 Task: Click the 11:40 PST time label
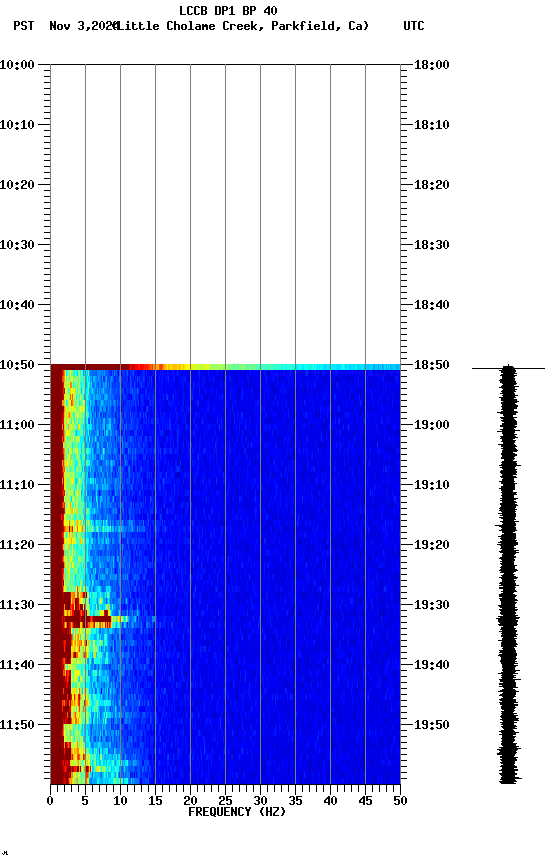click(x=17, y=666)
